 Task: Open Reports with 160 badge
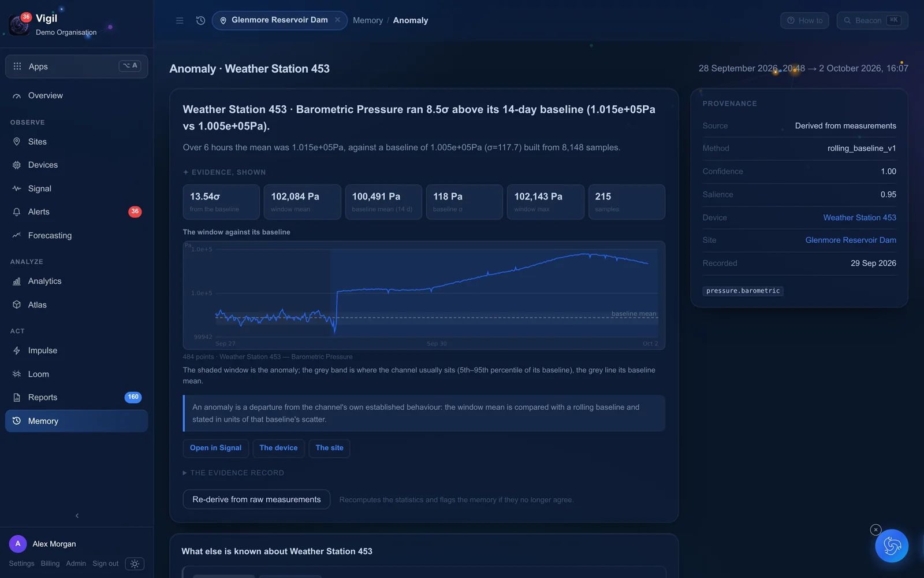click(x=76, y=397)
